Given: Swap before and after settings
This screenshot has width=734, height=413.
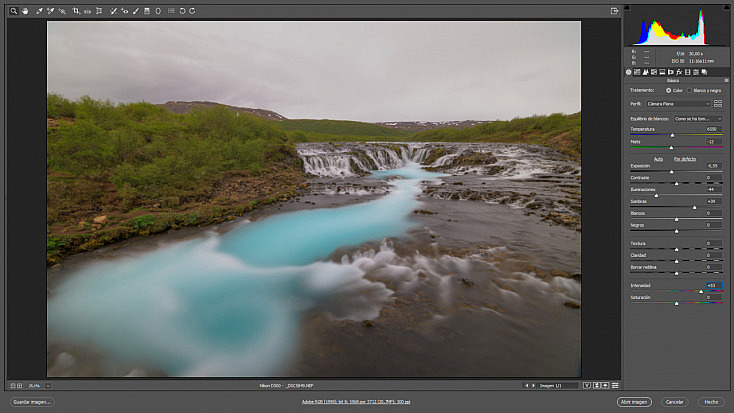Looking at the screenshot, I should [x=597, y=386].
